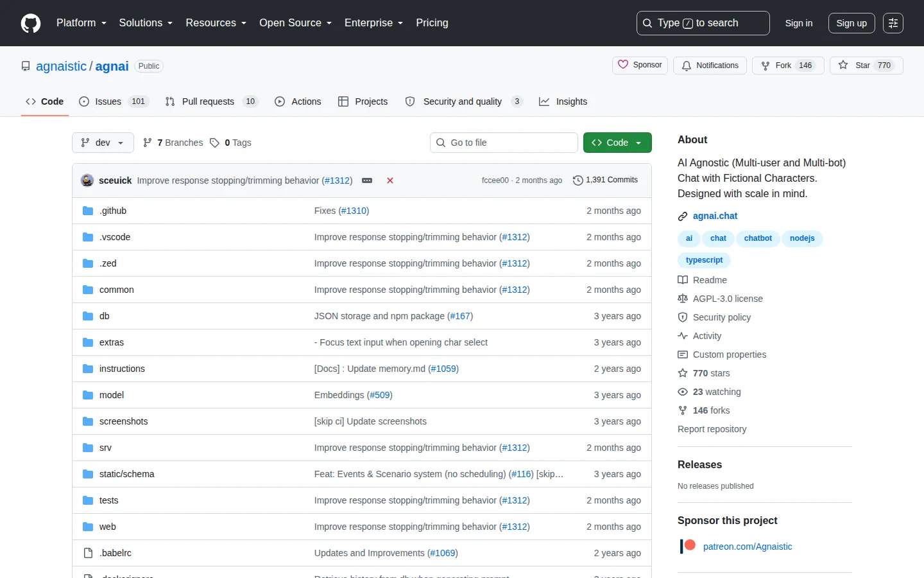Viewport: 924px width, 578px height.
Task: Open the GitHub home logo
Action: coord(31,23)
